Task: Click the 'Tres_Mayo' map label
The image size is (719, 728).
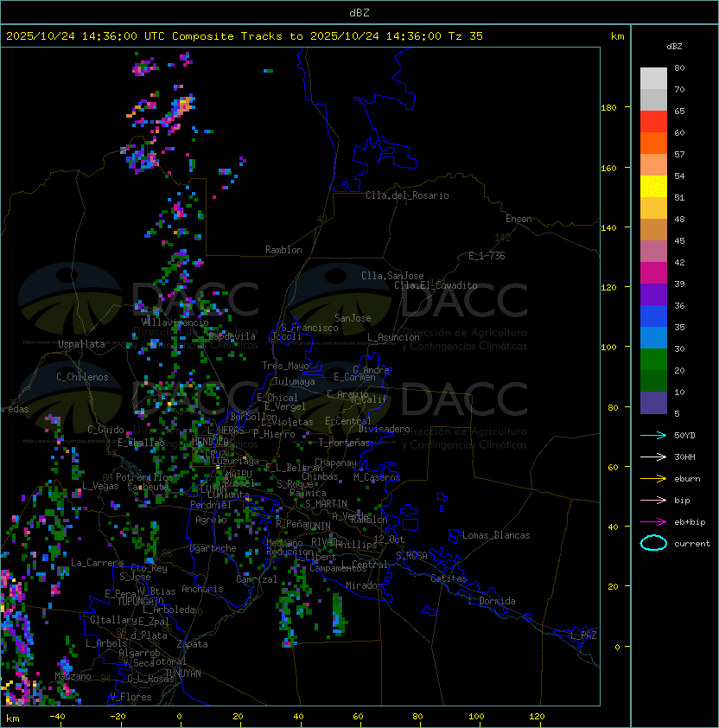Action: pos(285,366)
